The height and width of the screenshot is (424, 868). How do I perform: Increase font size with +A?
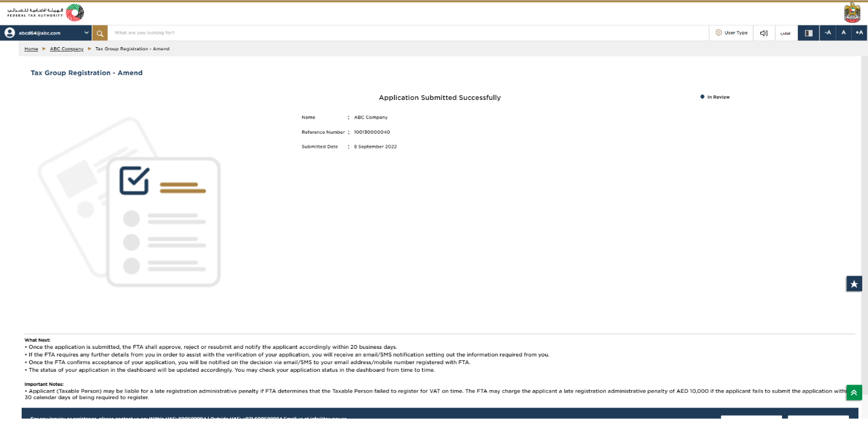tap(860, 32)
